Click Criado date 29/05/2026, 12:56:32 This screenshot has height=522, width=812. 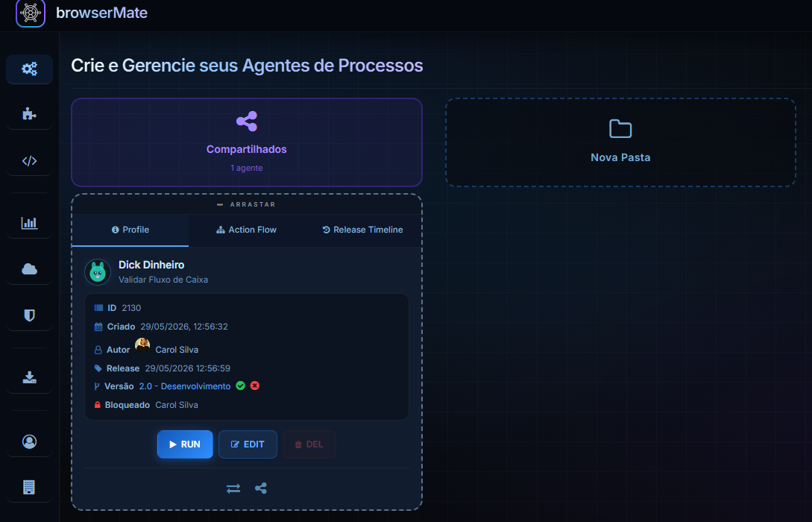(x=184, y=327)
